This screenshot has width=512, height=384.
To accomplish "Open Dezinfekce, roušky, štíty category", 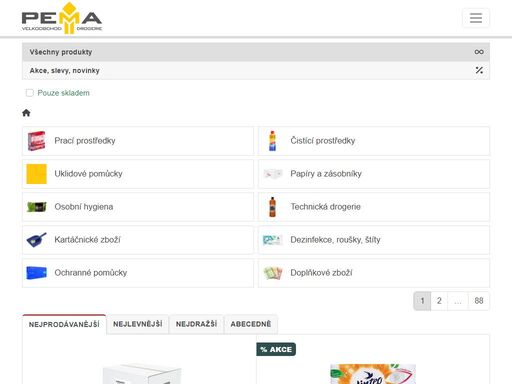I will 374,240.
